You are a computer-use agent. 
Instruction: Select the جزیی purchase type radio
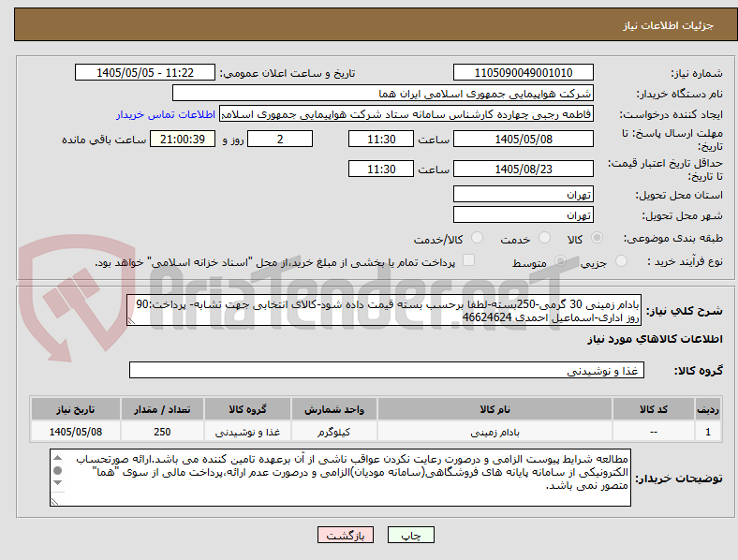click(x=621, y=261)
